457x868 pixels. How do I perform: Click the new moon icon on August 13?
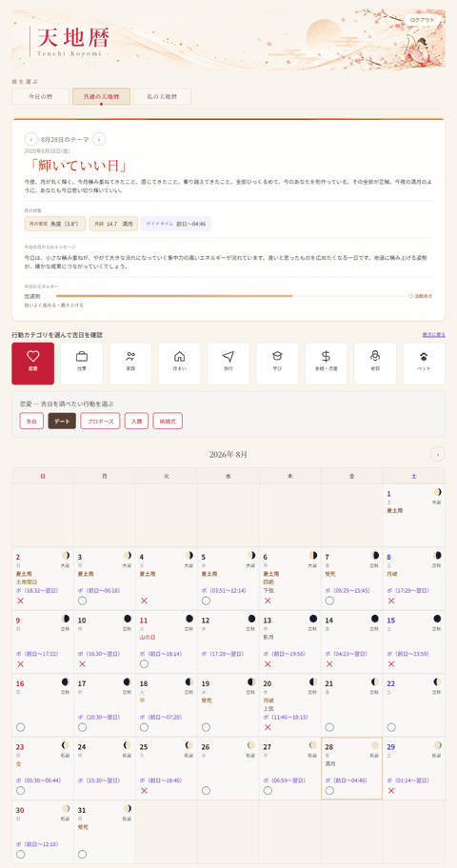[x=313, y=619]
